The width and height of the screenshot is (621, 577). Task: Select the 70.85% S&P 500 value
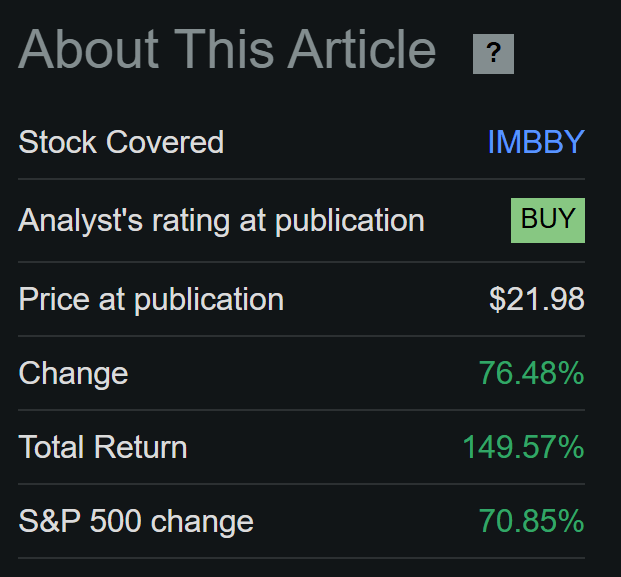tap(532, 521)
